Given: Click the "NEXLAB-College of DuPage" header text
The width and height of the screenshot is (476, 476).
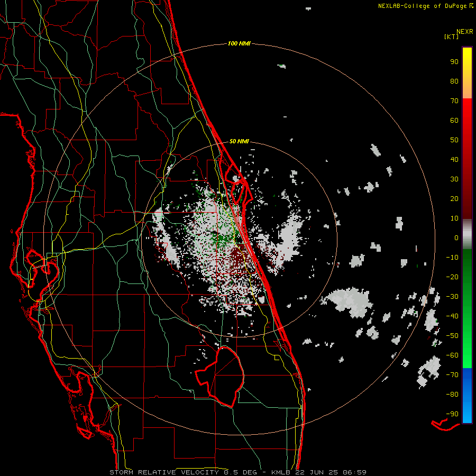Looking at the screenshot, I should pyautogui.click(x=423, y=6).
